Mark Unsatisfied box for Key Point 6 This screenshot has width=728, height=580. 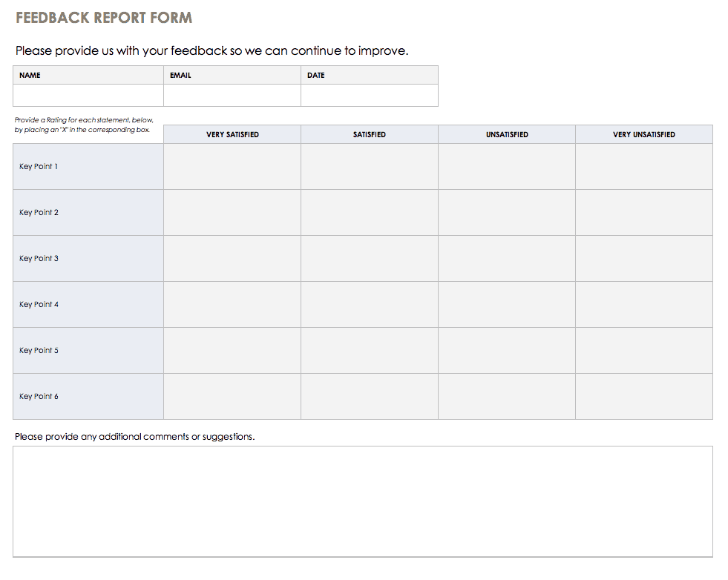(506, 397)
